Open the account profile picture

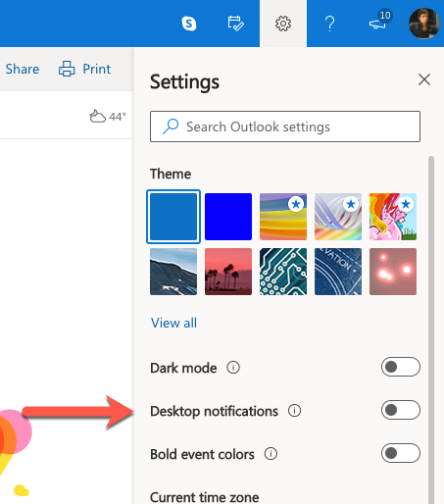pos(423,24)
